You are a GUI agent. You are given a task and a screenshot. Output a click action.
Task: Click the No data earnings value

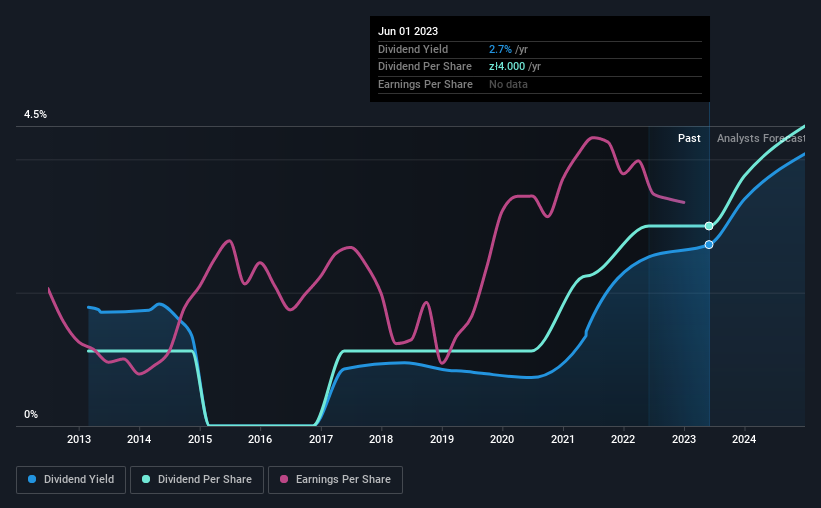click(x=508, y=84)
